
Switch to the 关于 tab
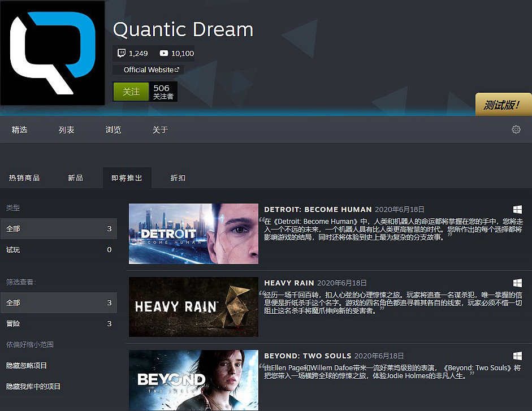[160, 129]
